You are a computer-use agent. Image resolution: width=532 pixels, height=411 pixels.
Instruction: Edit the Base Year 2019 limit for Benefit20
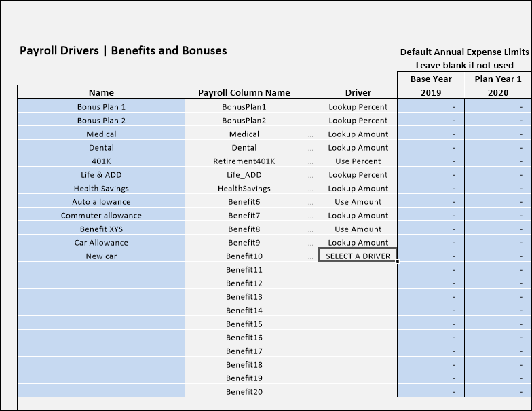pos(431,391)
